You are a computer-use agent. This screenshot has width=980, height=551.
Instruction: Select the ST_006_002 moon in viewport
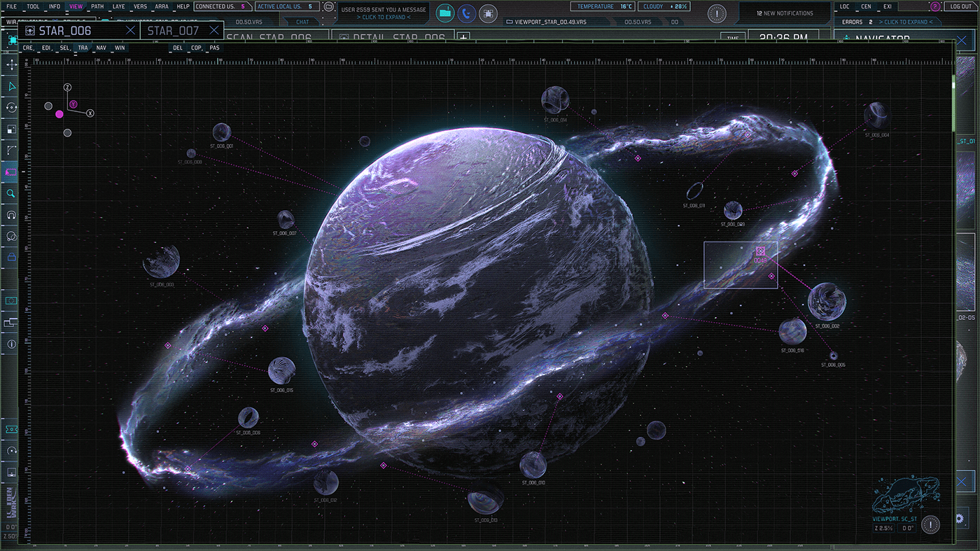pyautogui.click(x=827, y=302)
